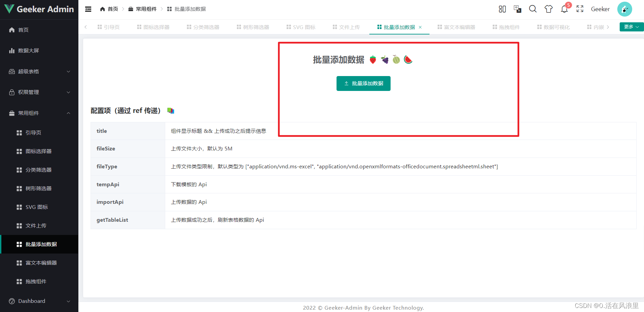Viewport: 644px width, 312px height.
Task: Open the global search icon
Action: pos(533,9)
